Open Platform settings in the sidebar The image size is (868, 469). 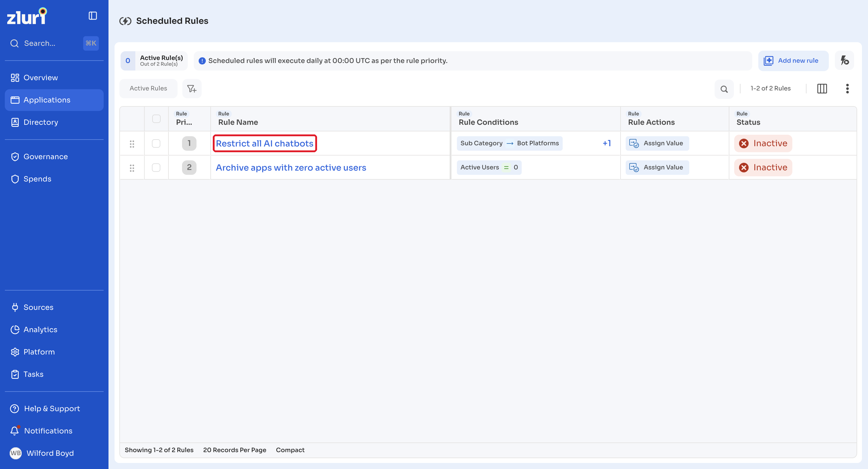coord(54,352)
